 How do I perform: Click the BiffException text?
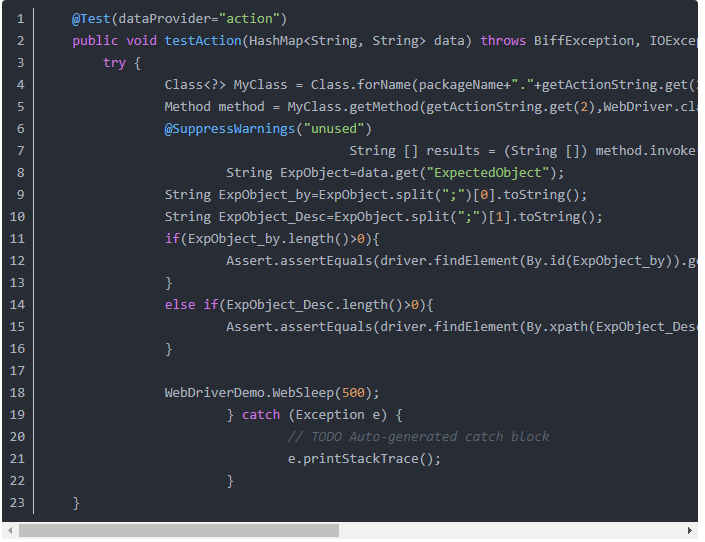click(x=584, y=41)
